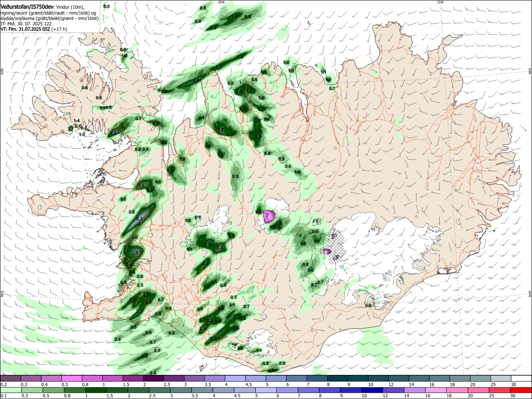Click the 5.3 precipitation value on the map
532x399 pixels.
[139, 219]
